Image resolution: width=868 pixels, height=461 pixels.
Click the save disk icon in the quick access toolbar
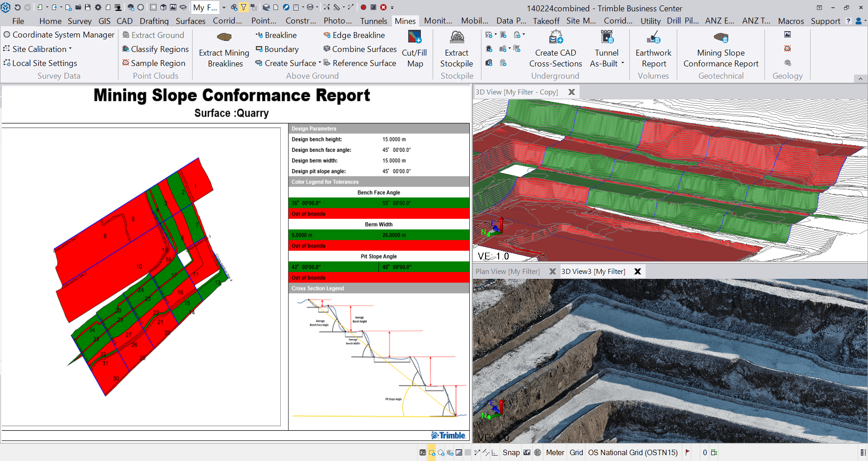click(88, 7)
